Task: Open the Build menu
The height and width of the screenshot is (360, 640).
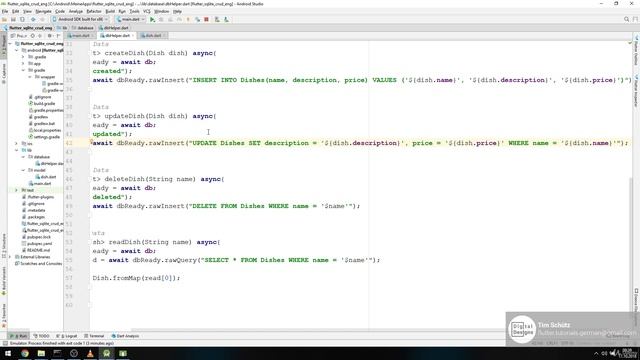Action: pyautogui.click(x=110, y=11)
